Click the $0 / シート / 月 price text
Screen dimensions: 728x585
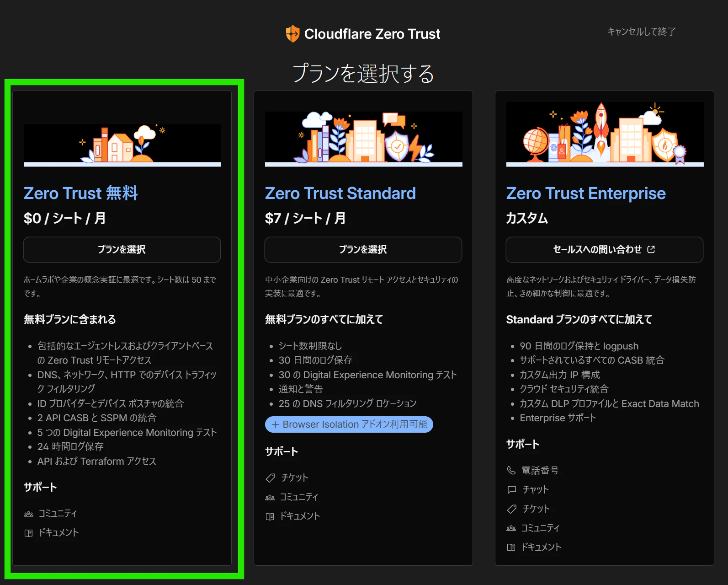tap(65, 219)
